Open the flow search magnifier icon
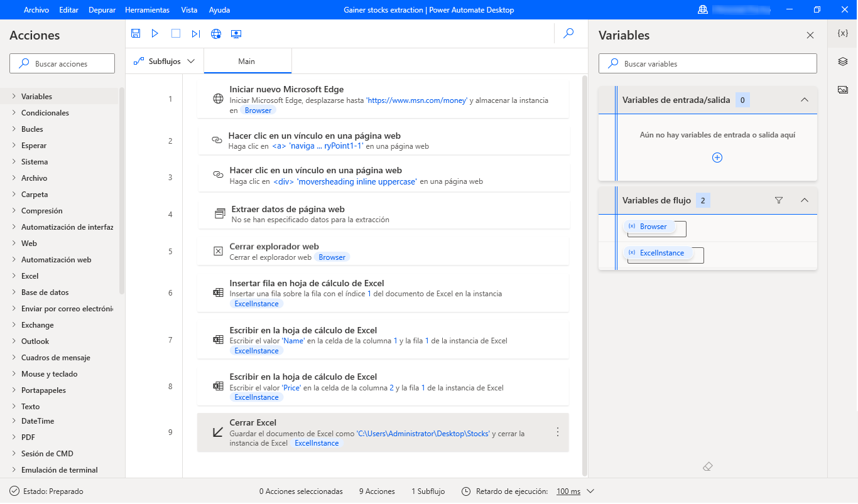Viewport: 858px width, 504px height. (569, 34)
